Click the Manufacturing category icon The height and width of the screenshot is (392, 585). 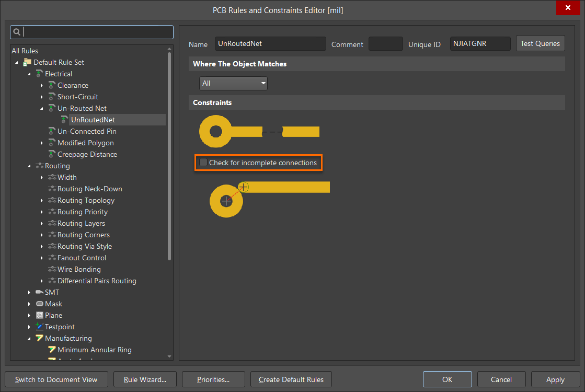pyautogui.click(x=39, y=338)
